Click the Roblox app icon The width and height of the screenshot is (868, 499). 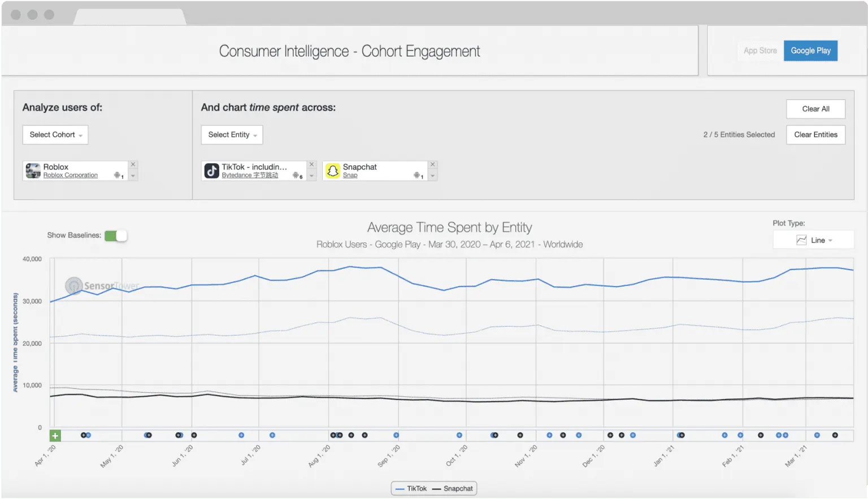pyautogui.click(x=33, y=171)
